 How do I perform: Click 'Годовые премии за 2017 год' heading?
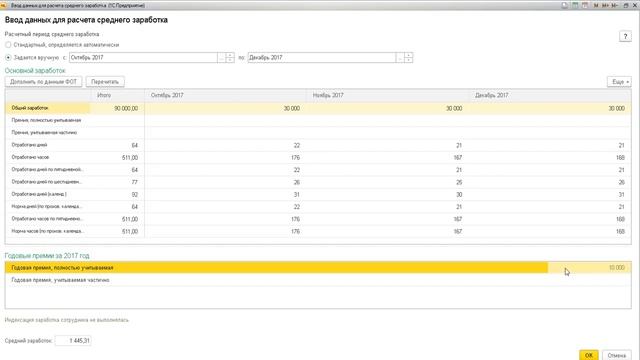pyautogui.click(x=47, y=256)
